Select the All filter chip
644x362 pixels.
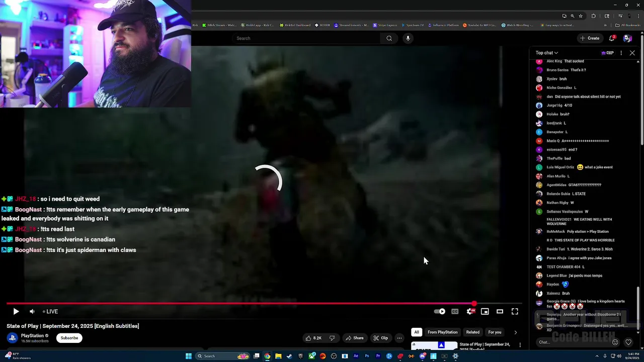point(417,332)
